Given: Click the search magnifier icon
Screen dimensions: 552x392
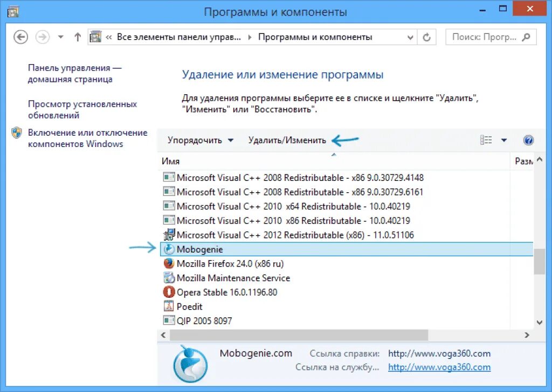Looking at the screenshot, I should (526, 37).
